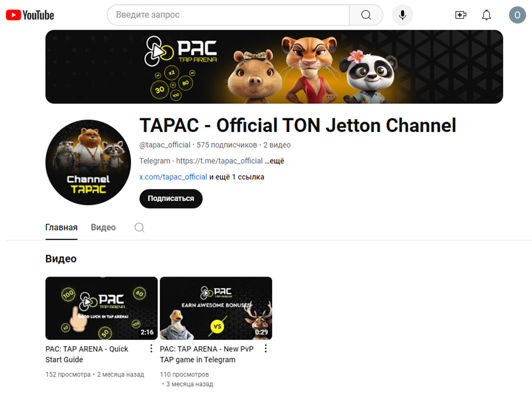This screenshot has width=532, height=397.
Task: Open the x.com/tapac_official link
Action: (x=173, y=177)
